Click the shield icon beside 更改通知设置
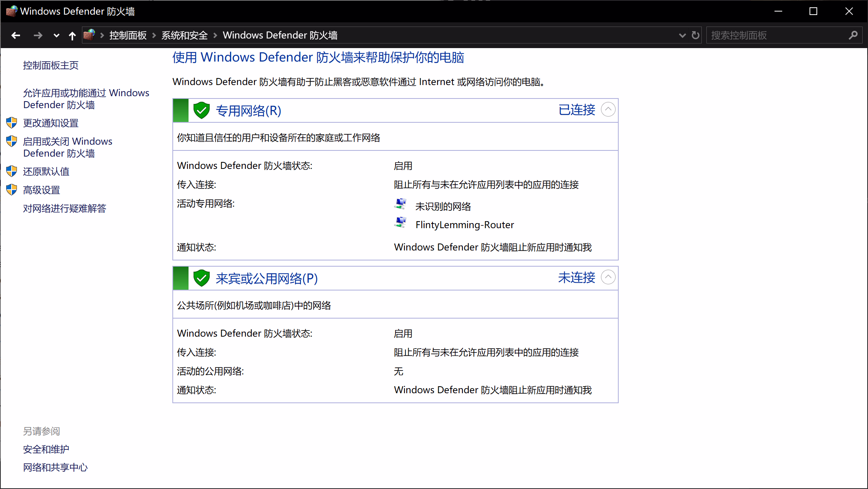The width and height of the screenshot is (868, 489). [x=12, y=123]
